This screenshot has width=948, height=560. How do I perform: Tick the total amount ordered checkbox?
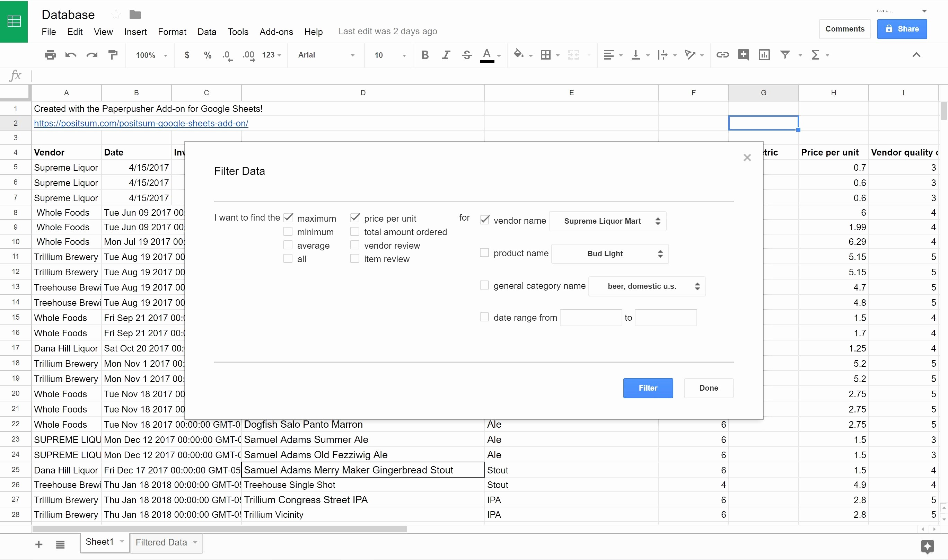(355, 232)
